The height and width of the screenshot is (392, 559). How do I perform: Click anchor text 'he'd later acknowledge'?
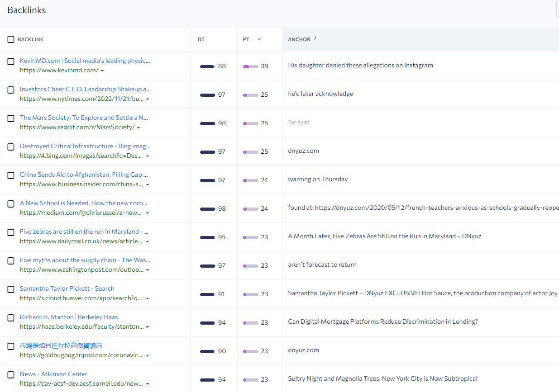pos(320,94)
